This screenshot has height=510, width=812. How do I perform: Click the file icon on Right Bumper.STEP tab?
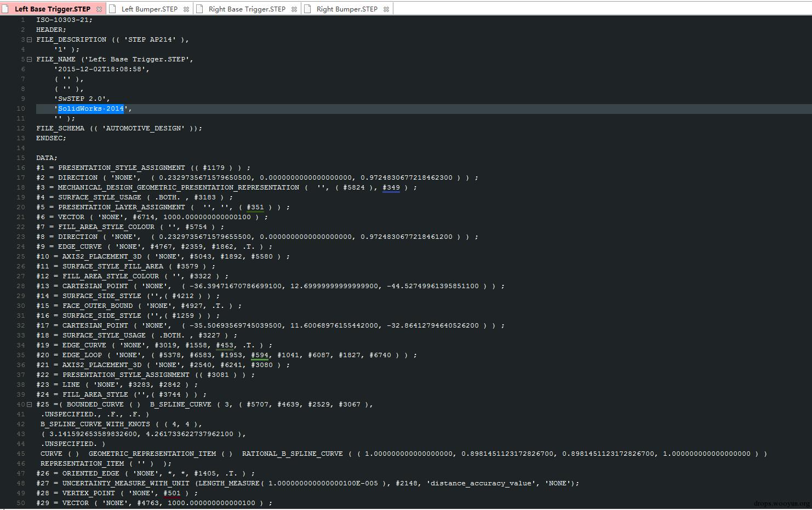(x=308, y=9)
